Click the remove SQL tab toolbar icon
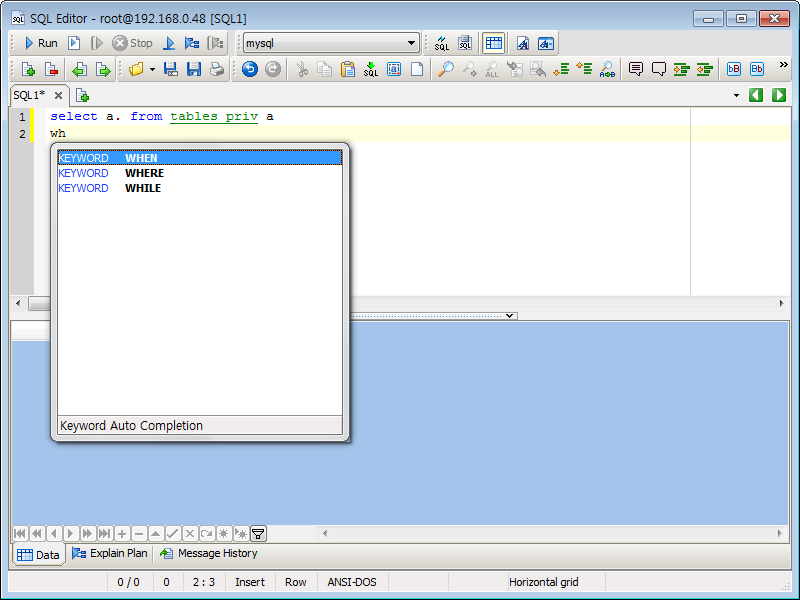The image size is (800, 600). (52, 69)
